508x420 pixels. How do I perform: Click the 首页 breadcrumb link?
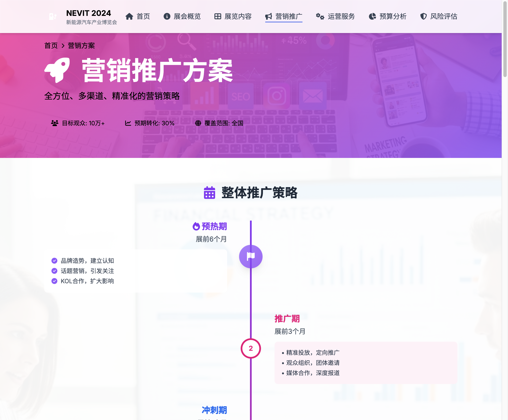pyautogui.click(x=51, y=46)
